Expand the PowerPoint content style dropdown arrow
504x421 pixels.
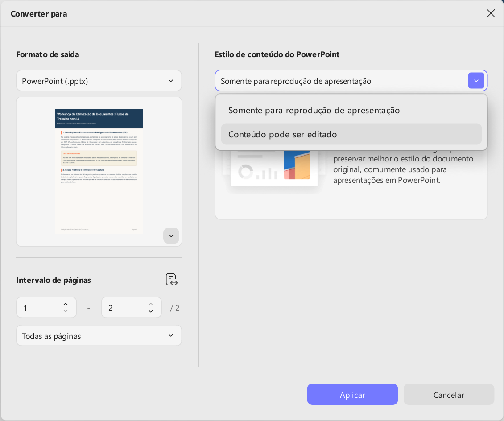click(x=476, y=81)
